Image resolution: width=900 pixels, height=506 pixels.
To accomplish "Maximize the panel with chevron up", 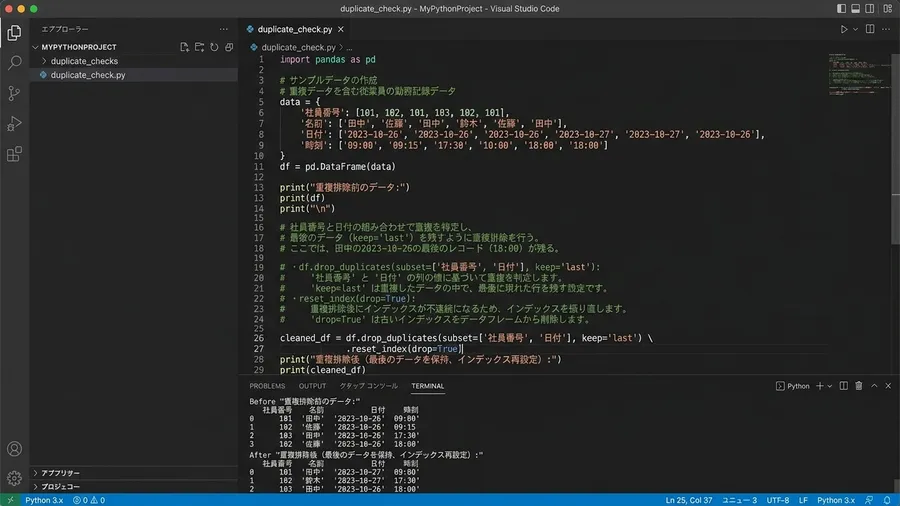I will [874, 386].
